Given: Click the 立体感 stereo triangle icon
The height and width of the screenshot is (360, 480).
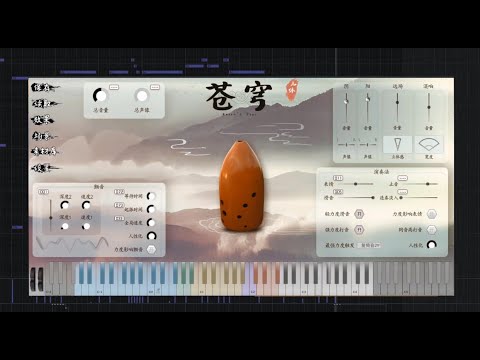Looking at the screenshot, I should coord(398,145).
